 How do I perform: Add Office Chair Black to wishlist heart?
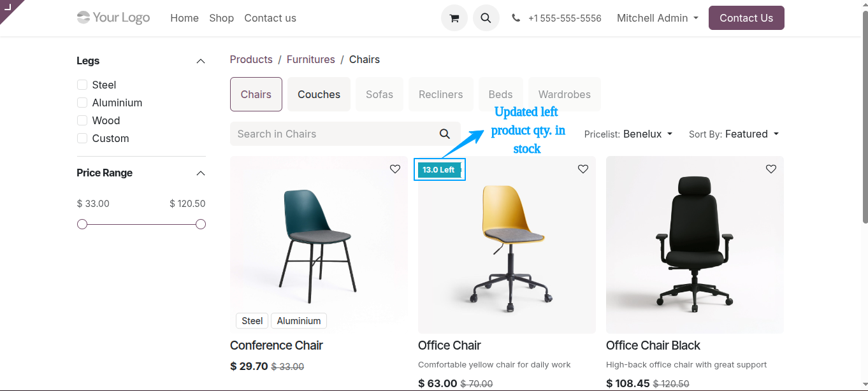pyautogui.click(x=771, y=169)
